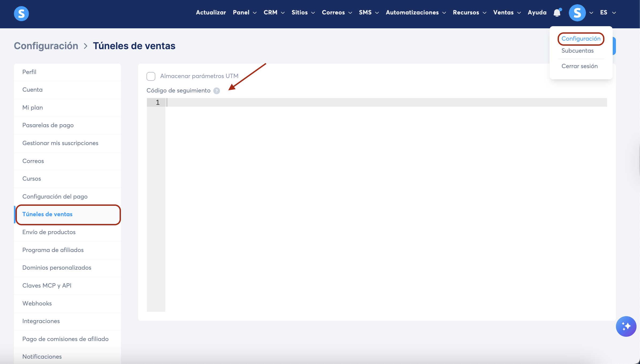Open the Ayuda help link
The width and height of the screenshot is (640, 364).
(x=537, y=13)
